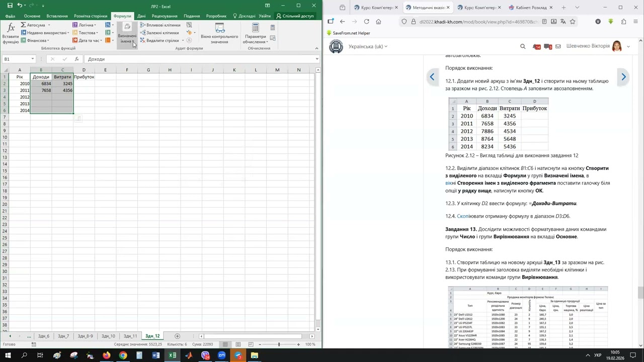The image size is (644, 362).
Task: Open a new browser tab with plus
Action: click(563, 8)
